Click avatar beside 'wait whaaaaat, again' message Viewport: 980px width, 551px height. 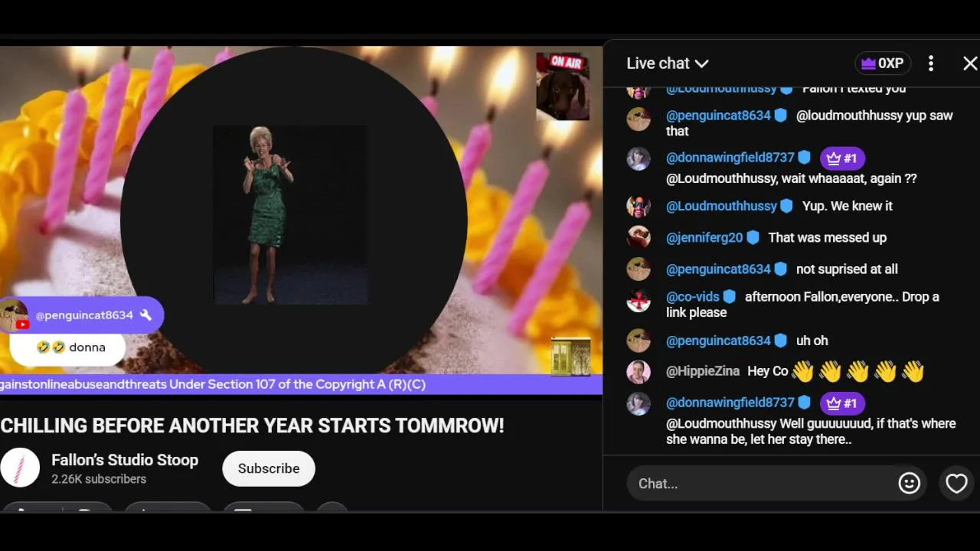coord(639,159)
